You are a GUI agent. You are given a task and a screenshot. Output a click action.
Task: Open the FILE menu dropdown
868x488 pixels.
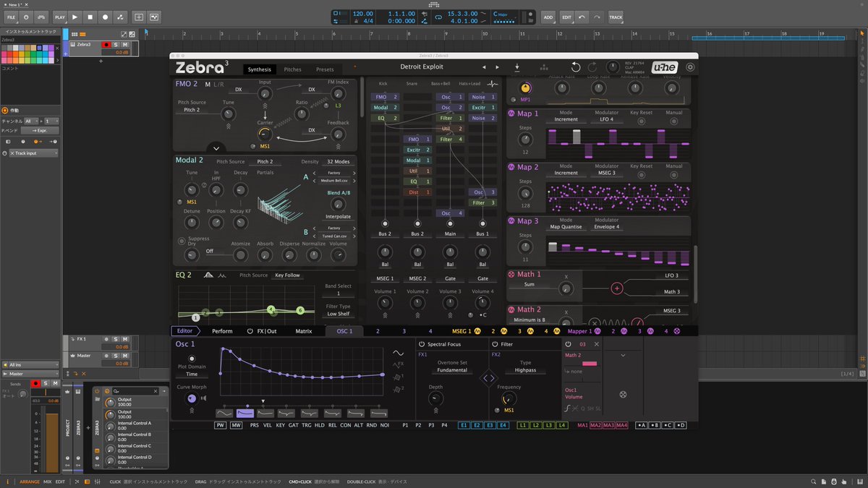(11, 17)
